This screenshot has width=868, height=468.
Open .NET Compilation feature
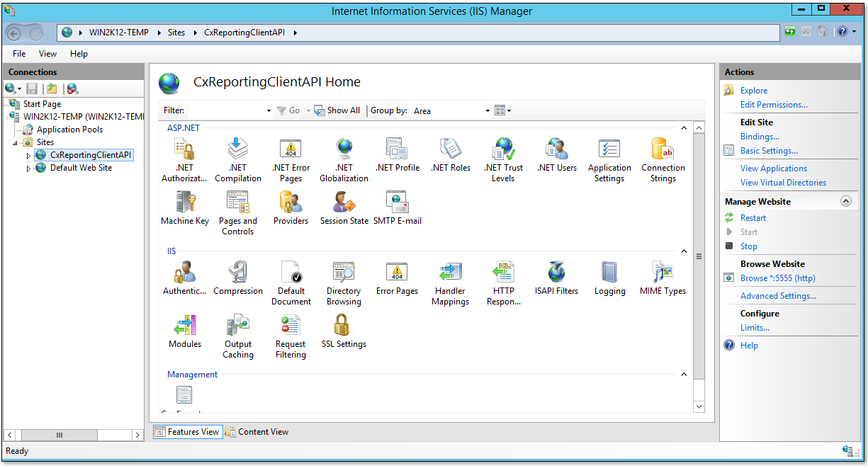[237, 160]
